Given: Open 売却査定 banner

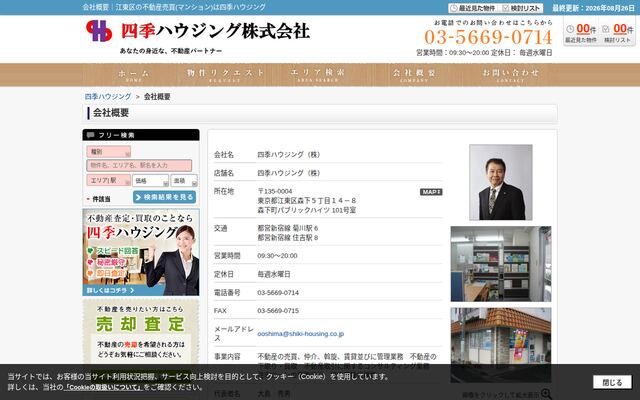Looking at the screenshot, I should tap(141, 333).
